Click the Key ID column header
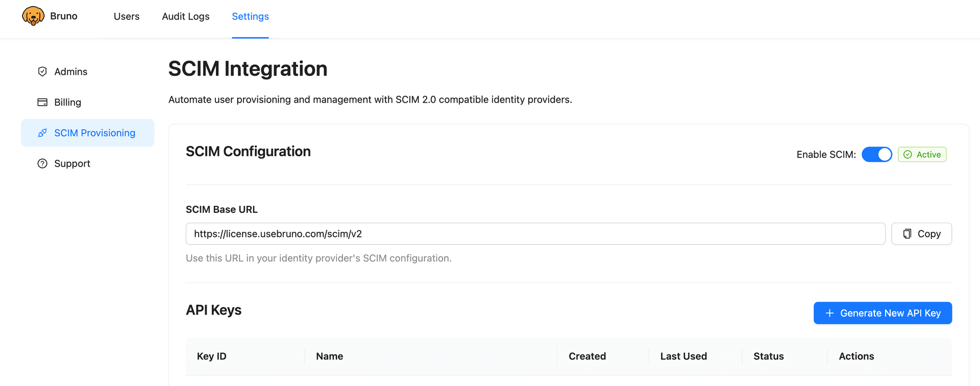 click(211, 356)
